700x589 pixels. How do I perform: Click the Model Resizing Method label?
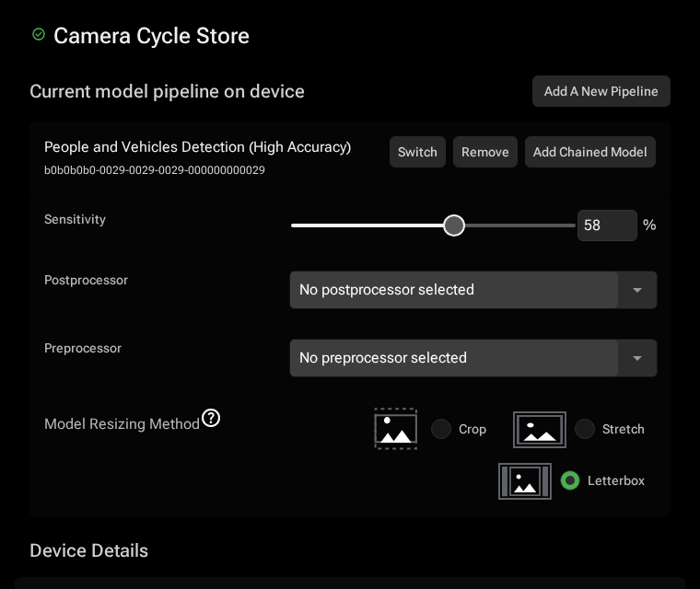coord(122,423)
